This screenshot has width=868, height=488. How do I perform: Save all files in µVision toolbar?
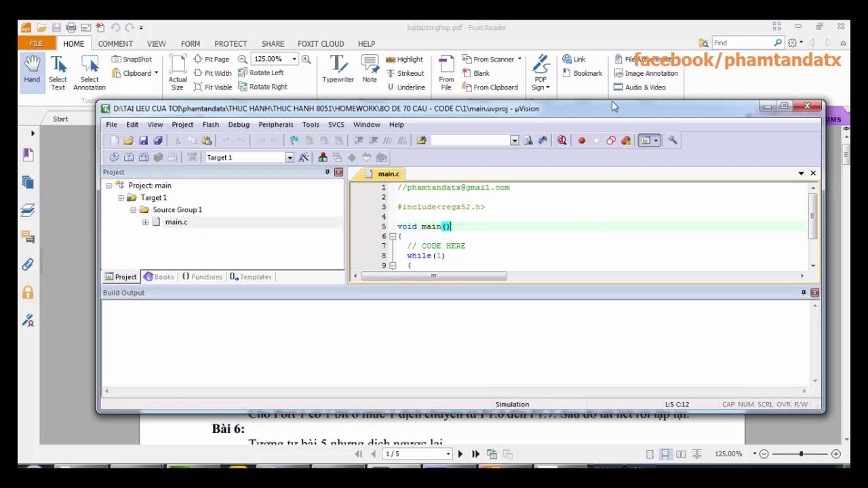158,140
